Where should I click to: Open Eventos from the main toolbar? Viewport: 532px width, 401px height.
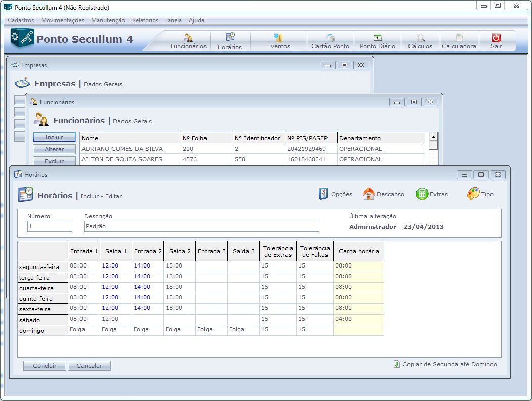278,41
